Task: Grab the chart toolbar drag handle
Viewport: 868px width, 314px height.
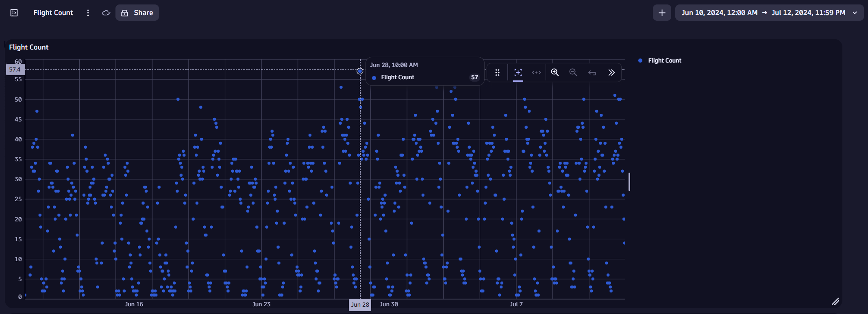Action: (497, 72)
